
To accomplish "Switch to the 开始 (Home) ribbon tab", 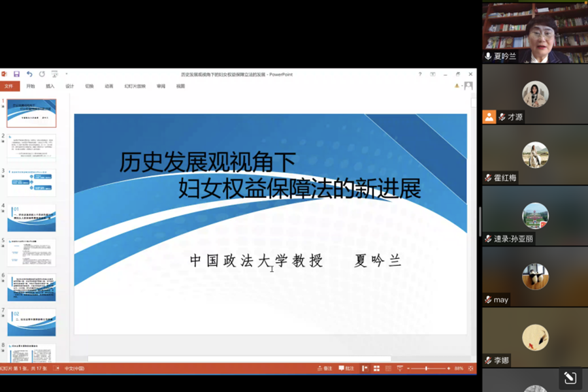I will [30, 86].
